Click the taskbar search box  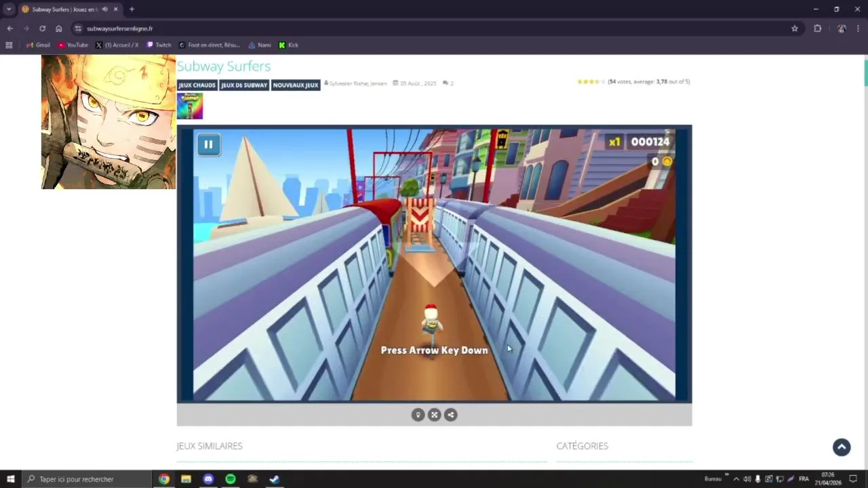[86, 479]
